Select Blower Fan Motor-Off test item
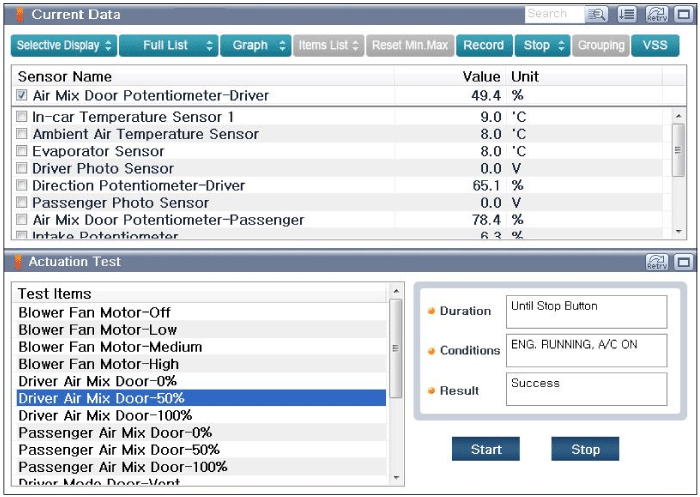700x497 pixels. [x=201, y=312]
